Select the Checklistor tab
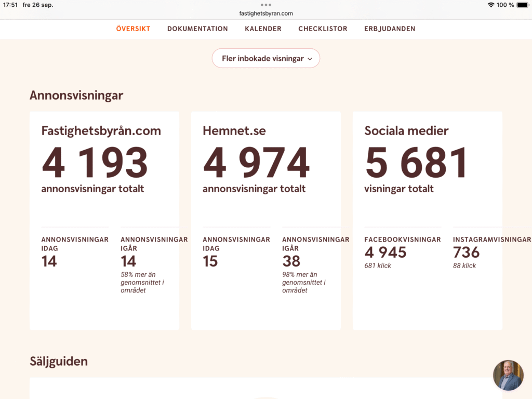 (323, 29)
